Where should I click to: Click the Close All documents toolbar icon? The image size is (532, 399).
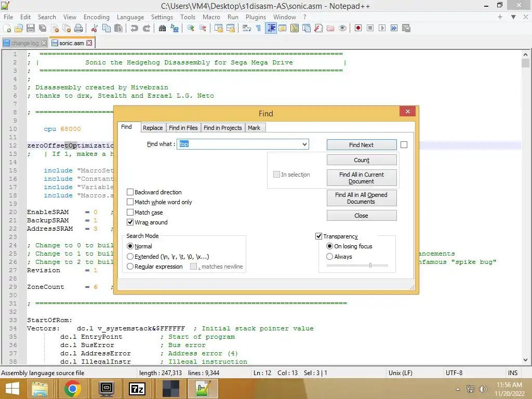[66, 28]
